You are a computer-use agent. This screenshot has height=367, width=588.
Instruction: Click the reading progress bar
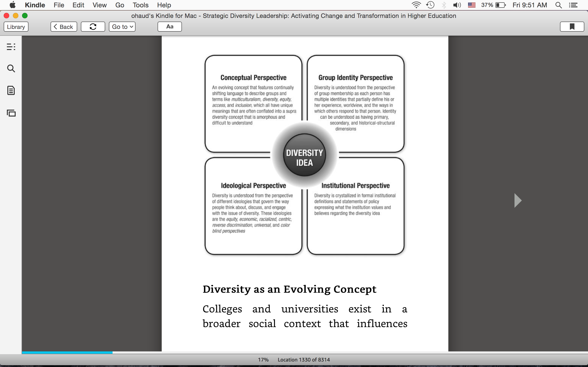[x=305, y=353]
